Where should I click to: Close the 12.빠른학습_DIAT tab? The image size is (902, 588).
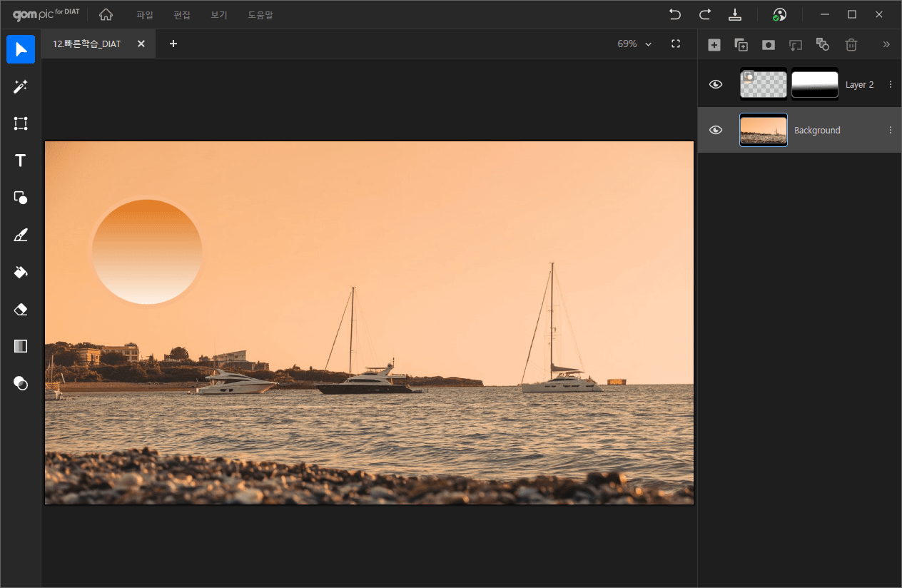141,44
